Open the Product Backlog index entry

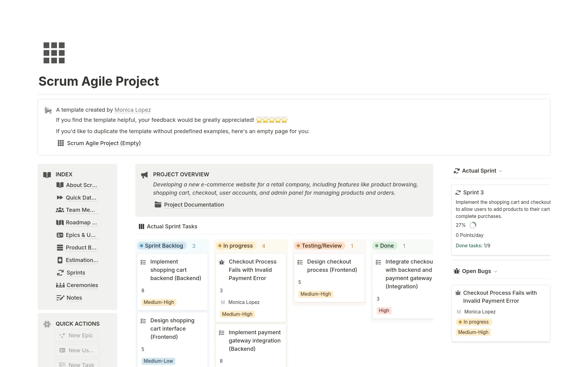[81, 247]
